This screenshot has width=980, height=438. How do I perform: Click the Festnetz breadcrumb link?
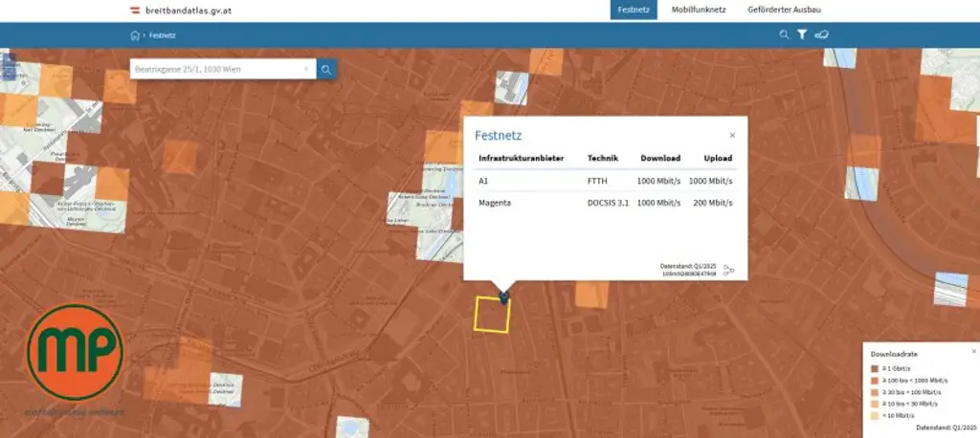click(163, 35)
